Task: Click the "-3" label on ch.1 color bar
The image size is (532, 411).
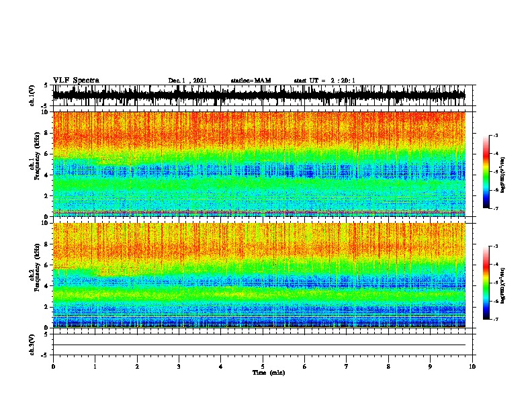Action: coord(495,135)
